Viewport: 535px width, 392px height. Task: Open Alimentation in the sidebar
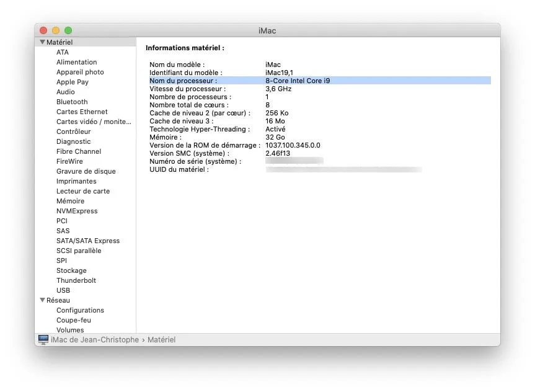76,62
